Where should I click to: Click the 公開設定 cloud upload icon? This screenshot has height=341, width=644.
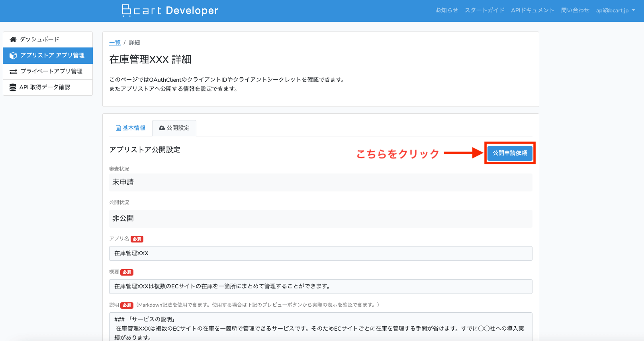pyautogui.click(x=162, y=128)
